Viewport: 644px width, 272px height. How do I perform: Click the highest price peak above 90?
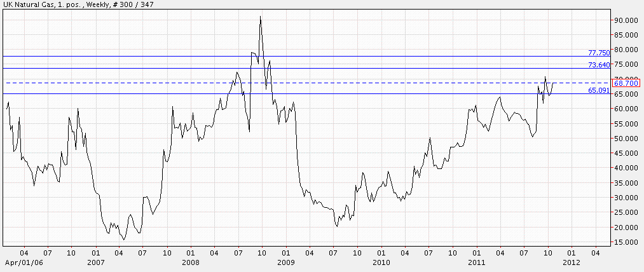coord(261,17)
